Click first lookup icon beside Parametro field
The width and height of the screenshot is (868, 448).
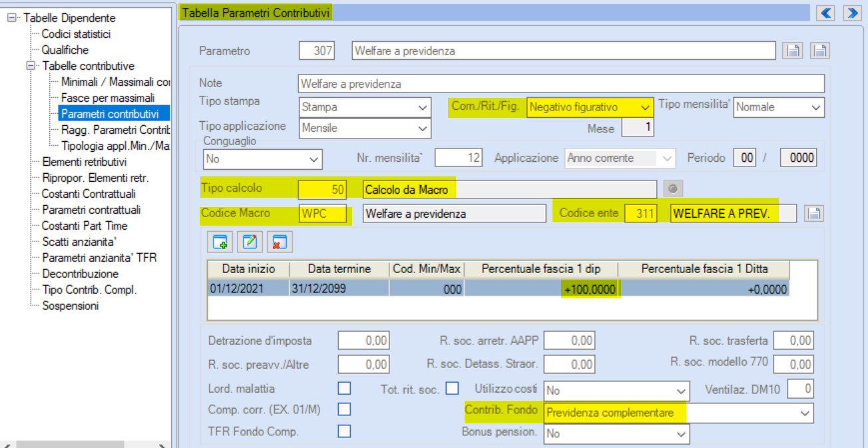(x=792, y=51)
